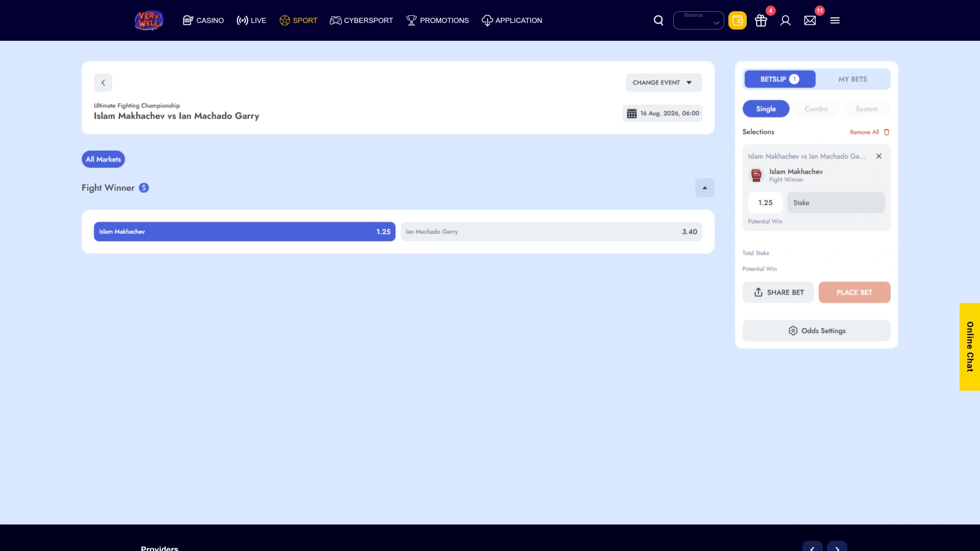Click the 1.25 odds box in betslip
The image size is (980, 551).
pos(765,203)
